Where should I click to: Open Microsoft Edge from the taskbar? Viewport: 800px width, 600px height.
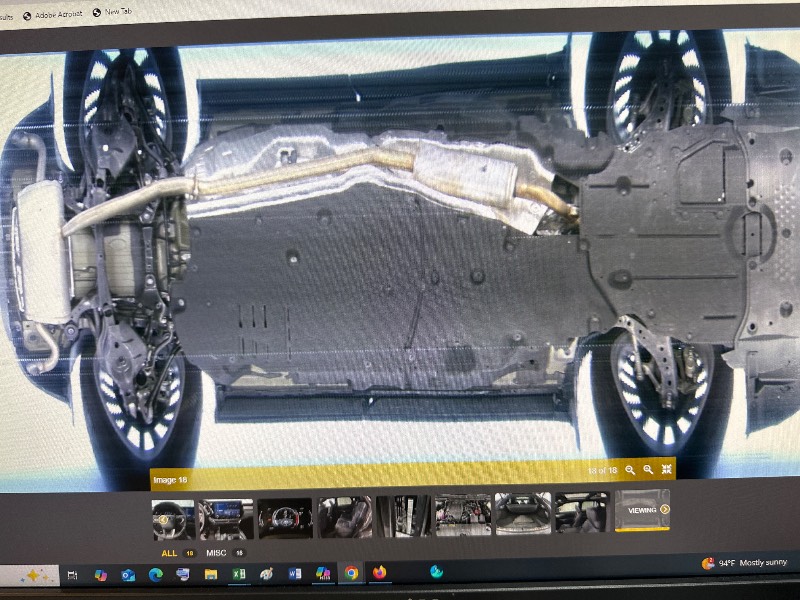point(155,575)
